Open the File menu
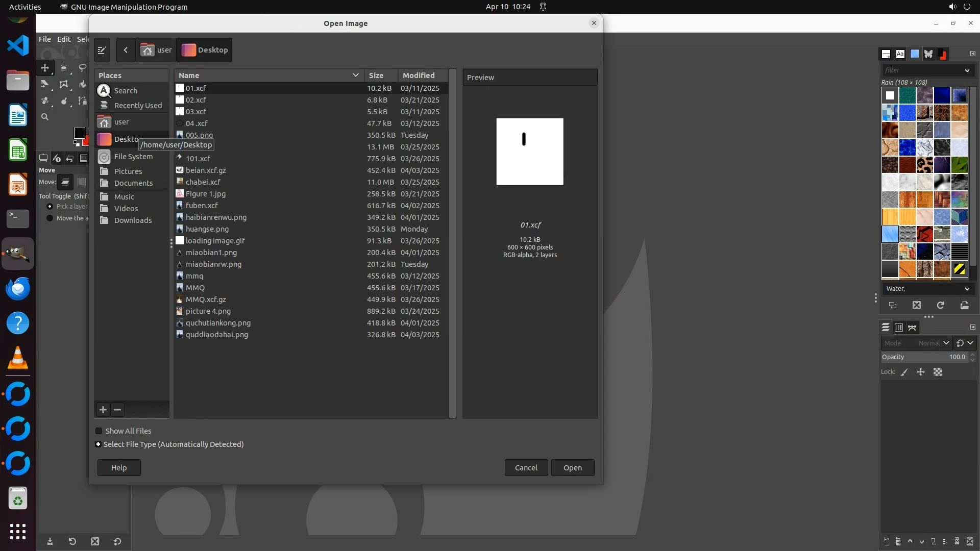Viewport: 980px width, 551px height. 45,39
